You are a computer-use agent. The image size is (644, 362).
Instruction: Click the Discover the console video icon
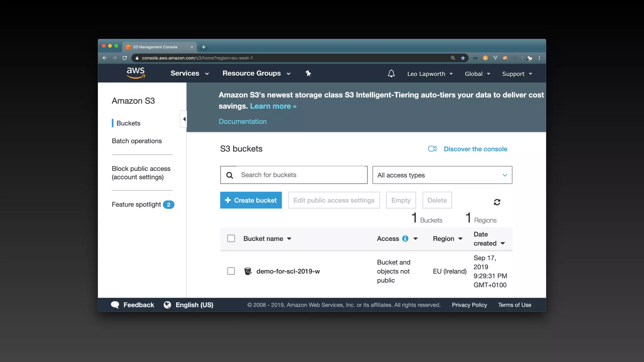(432, 149)
